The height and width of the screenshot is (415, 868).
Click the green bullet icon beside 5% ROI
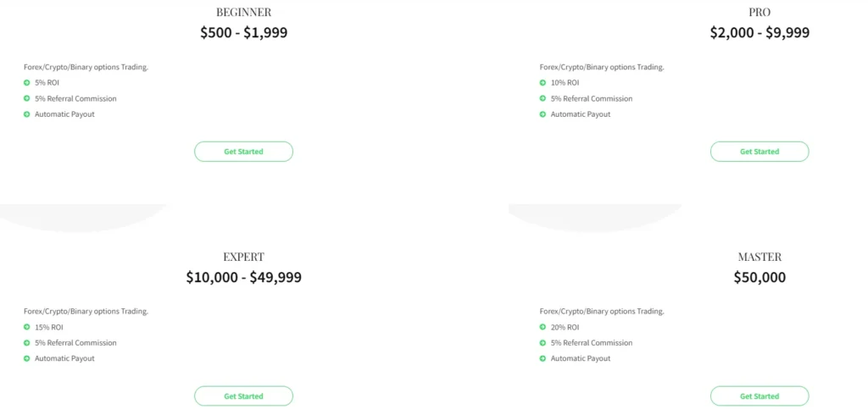27,83
